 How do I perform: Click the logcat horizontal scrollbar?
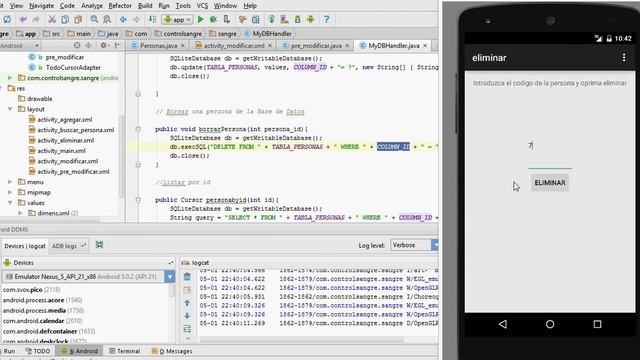pos(301,340)
